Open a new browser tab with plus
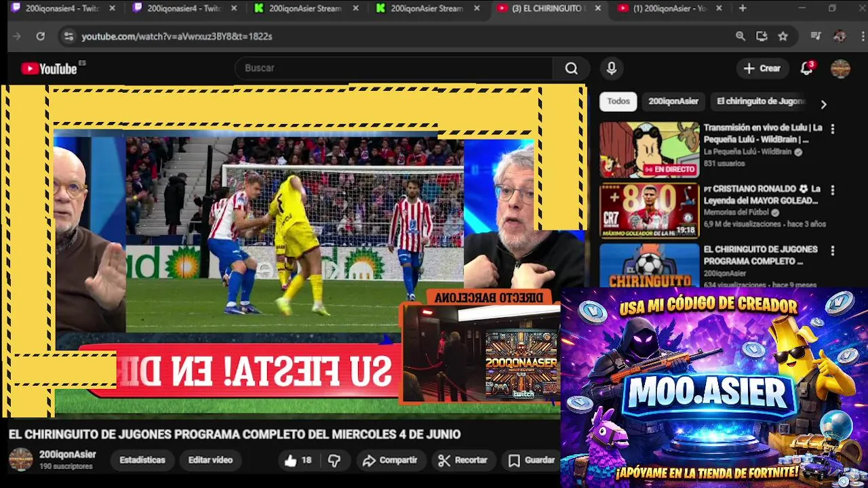This screenshot has height=488, width=868. click(743, 8)
